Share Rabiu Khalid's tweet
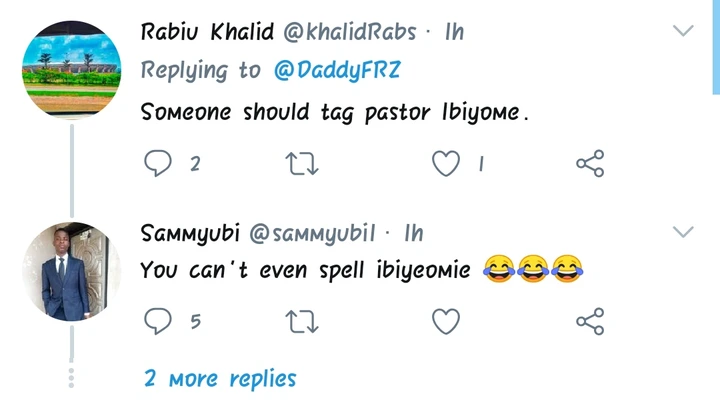This screenshot has width=720, height=410. click(x=590, y=163)
